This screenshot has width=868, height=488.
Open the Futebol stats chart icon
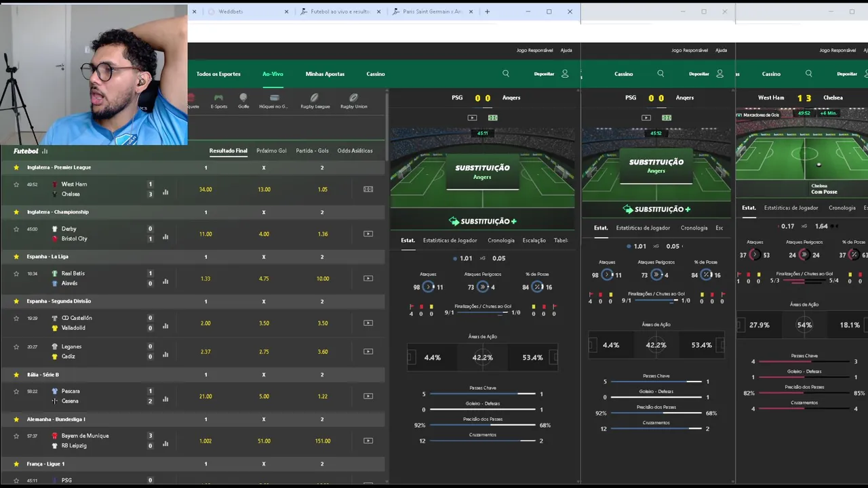coord(45,151)
